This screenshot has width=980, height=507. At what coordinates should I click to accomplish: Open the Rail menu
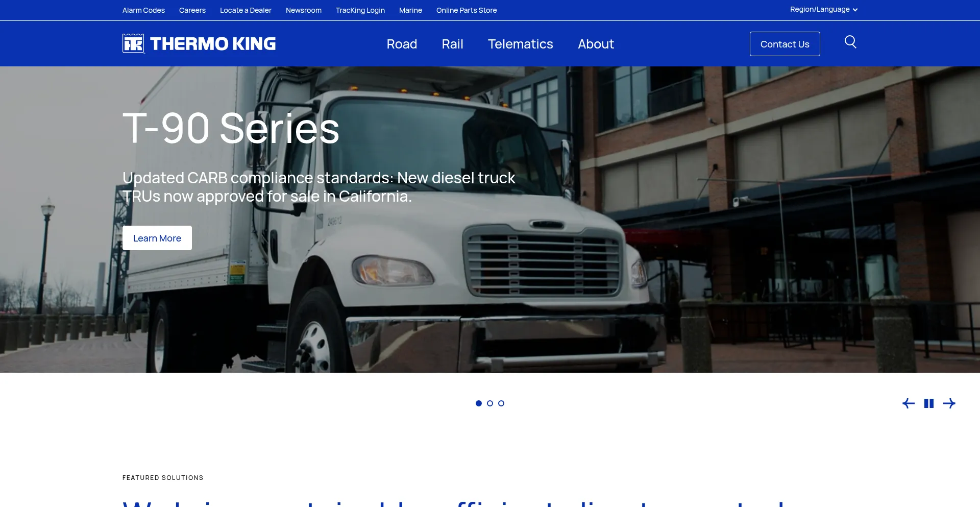click(452, 44)
